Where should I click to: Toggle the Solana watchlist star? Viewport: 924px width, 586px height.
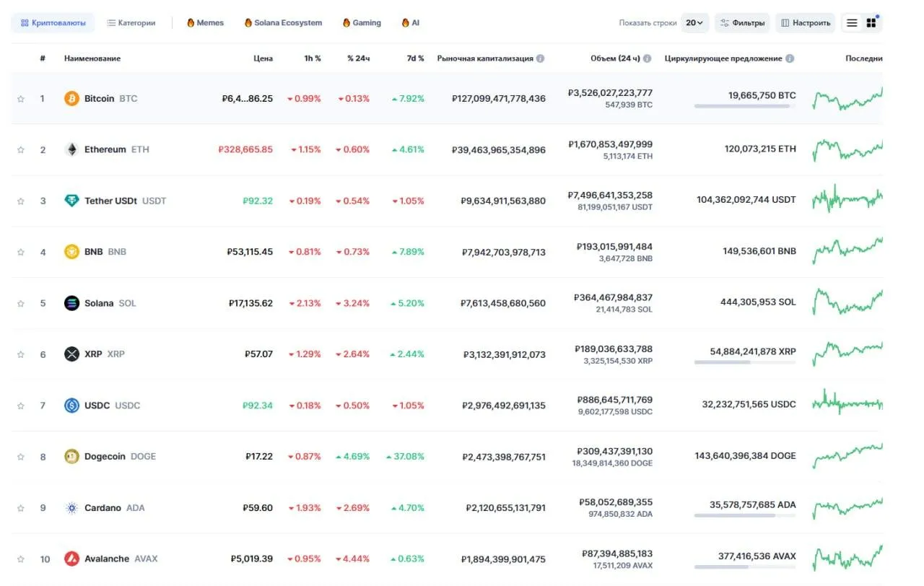pos(21,304)
